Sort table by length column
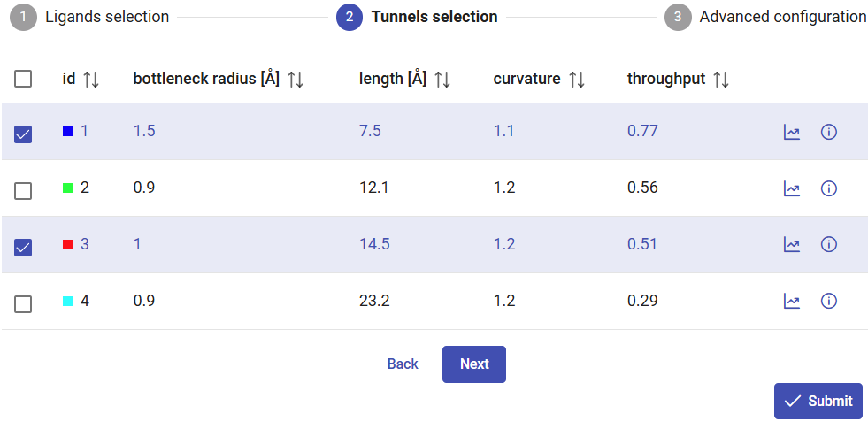 pyautogui.click(x=442, y=80)
